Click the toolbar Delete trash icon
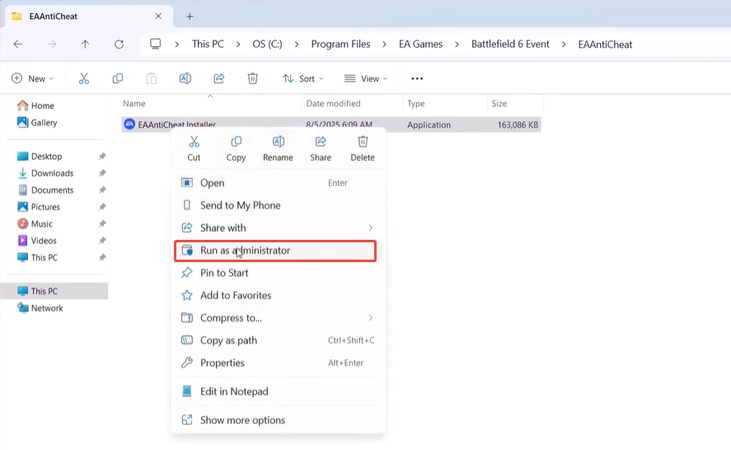Viewport: 731px width, 450px height. [x=253, y=78]
